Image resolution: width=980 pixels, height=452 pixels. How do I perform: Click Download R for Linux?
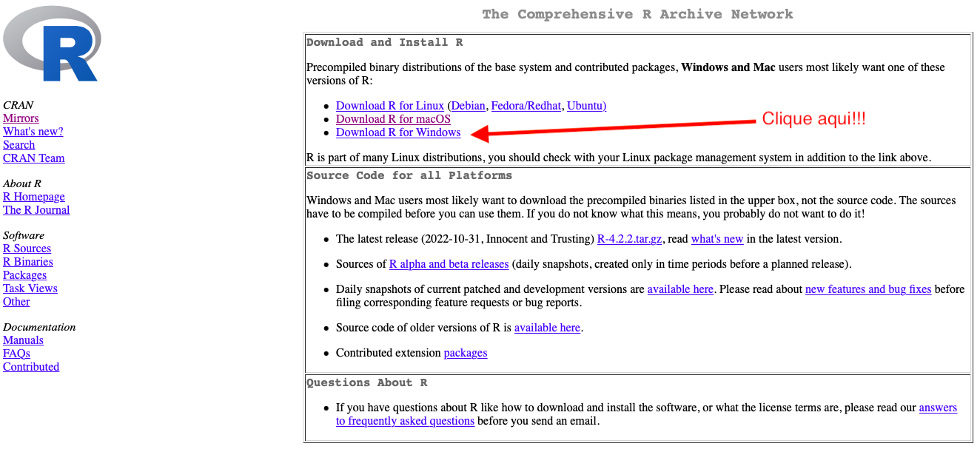(390, 106)
